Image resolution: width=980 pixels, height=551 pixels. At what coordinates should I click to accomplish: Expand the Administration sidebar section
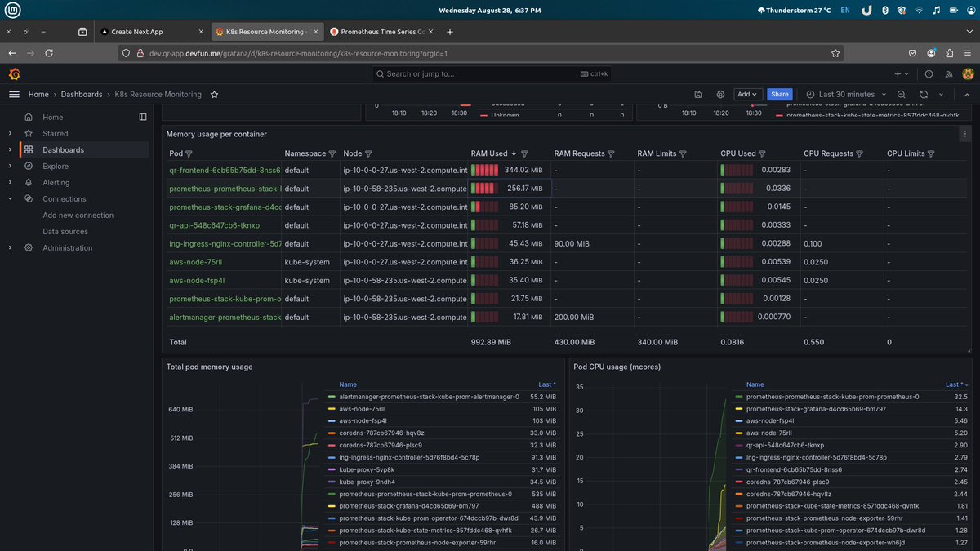(10, 247)
